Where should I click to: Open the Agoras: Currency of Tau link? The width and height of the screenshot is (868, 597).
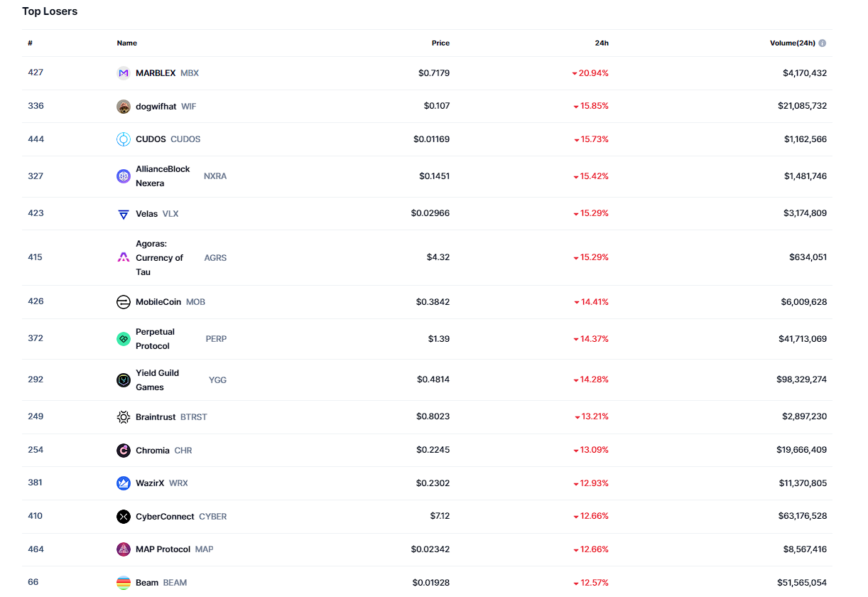[159, 258]
